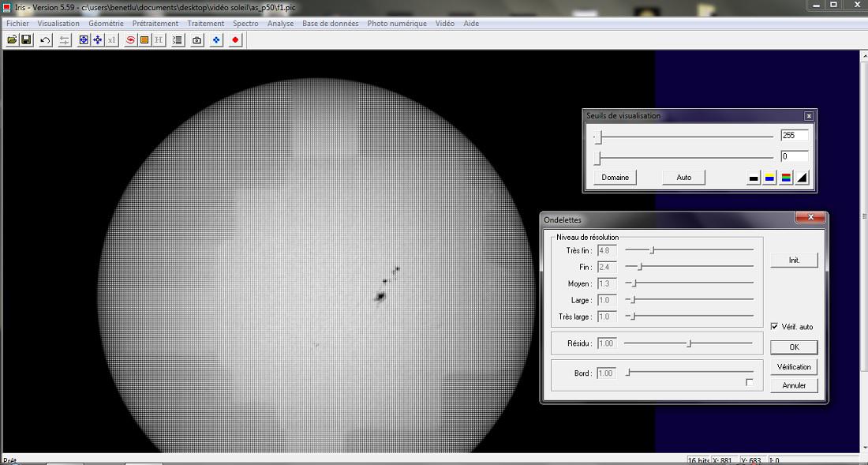Open the Vidéo menu
The image size is (868, 465).
[x=444, y=23]
